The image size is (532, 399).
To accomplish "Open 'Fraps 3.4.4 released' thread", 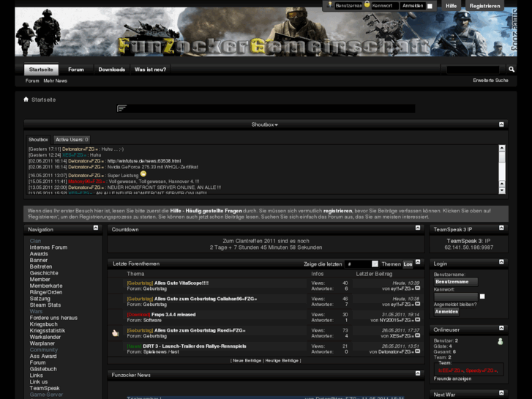I will (x=173, y=315).
